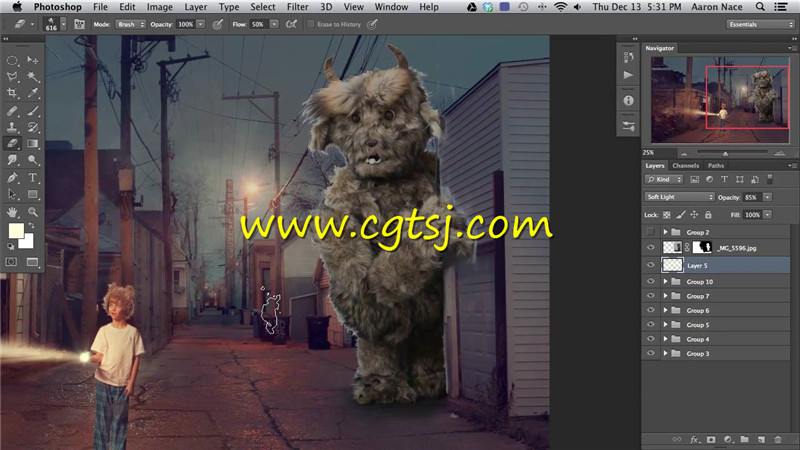The width and height of the screenshot is (800, 450).
Task: Expand the Group 3 folder
Action: [x=665, y=353]
